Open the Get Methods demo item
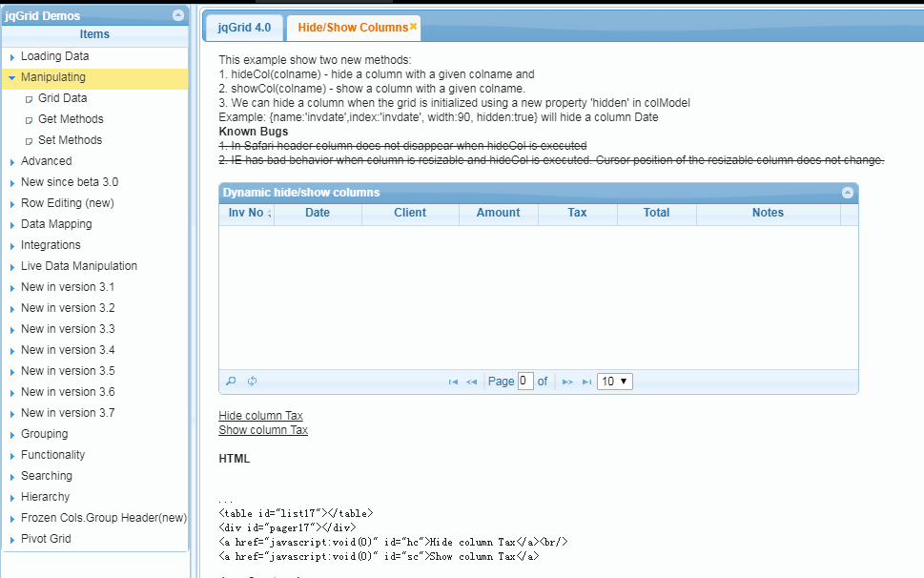The width and height of the screenshot is (924, 578). point(71,119)
